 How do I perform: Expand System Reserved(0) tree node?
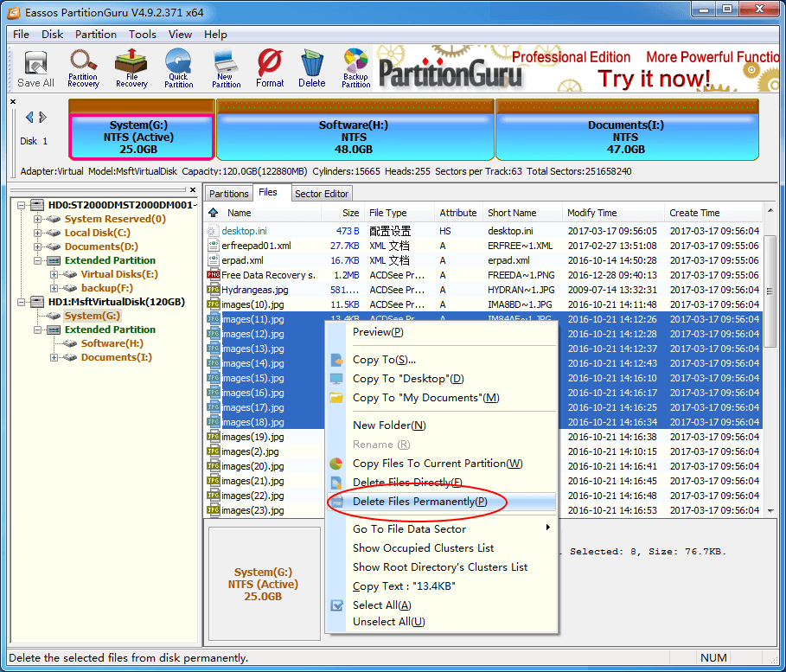pos(37,219)
